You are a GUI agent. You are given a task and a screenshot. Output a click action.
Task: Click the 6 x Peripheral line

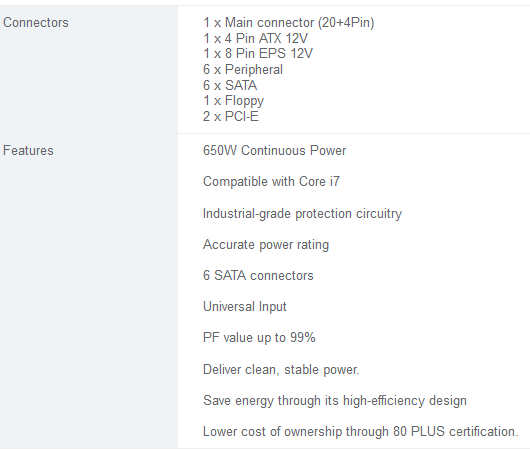click(x=243, y=70)
